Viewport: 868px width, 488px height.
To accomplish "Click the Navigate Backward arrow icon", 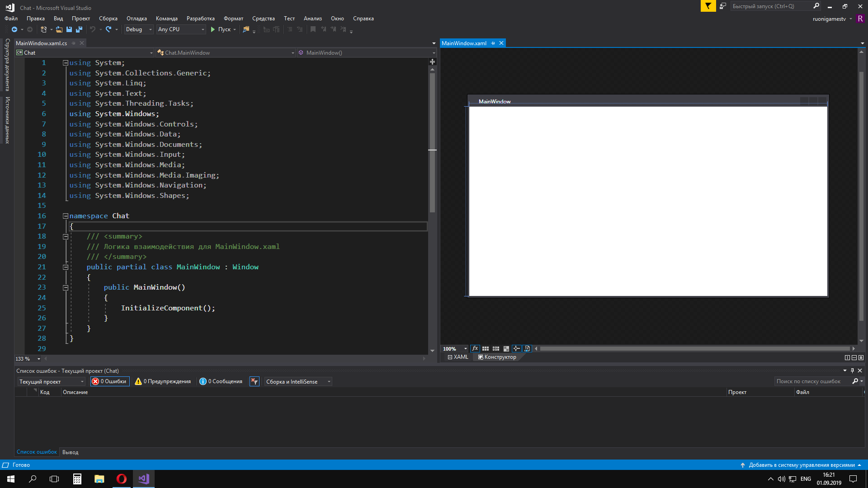I will (x=14, y=29).
